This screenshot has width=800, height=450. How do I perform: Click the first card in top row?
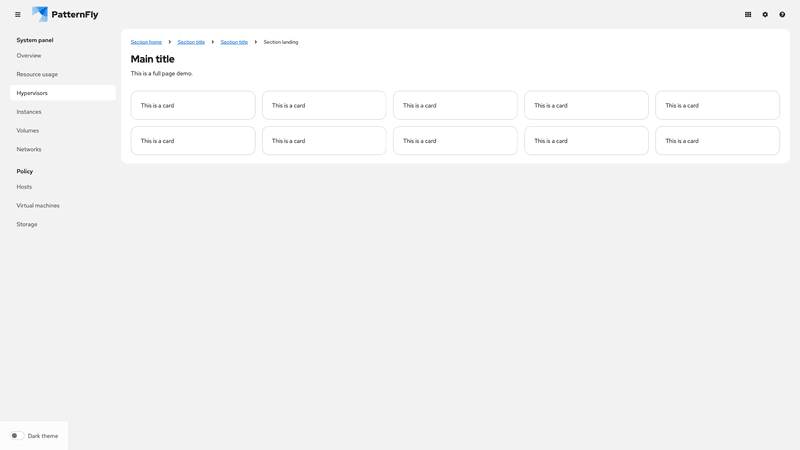pyautogui.click(x=193, y=105)
